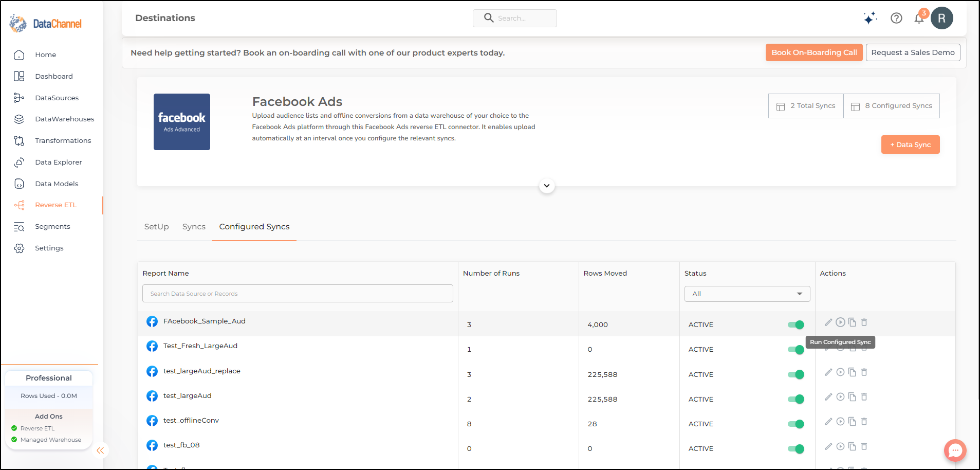Click the Facebook Ads Advanced thumbnail
Viewport: 980px width, 470px height.
(182, 122)
